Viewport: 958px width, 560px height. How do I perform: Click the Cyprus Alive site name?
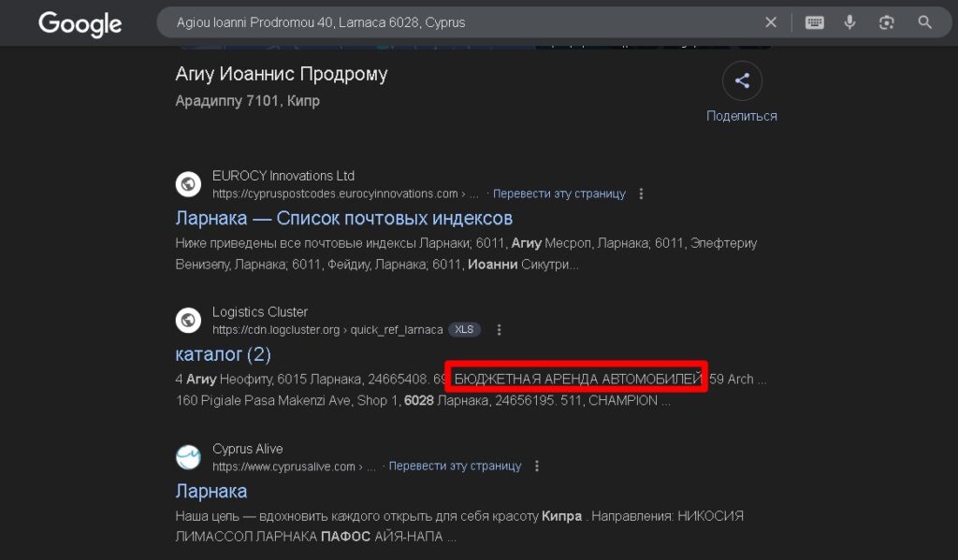pyautogui.click(x=247, y=449)
